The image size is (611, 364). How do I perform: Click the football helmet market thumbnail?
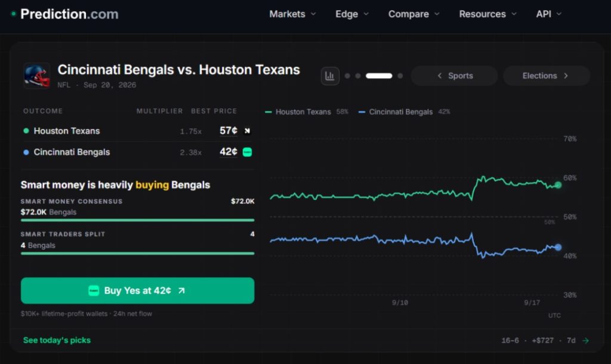(x=36, y=76)
